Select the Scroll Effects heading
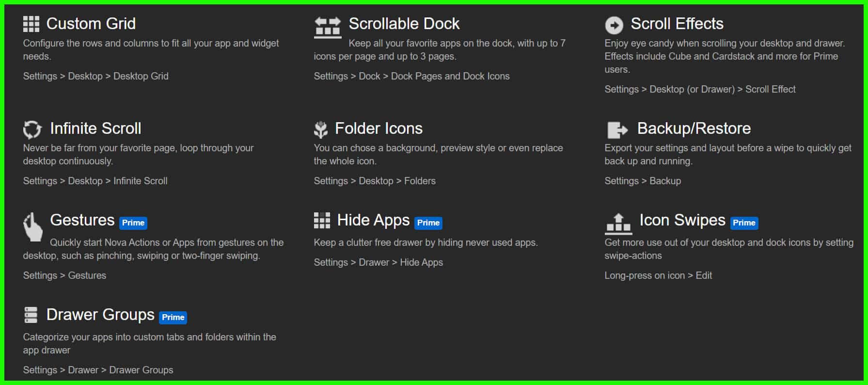Screen dimensions: 868x385 (677, 24)
